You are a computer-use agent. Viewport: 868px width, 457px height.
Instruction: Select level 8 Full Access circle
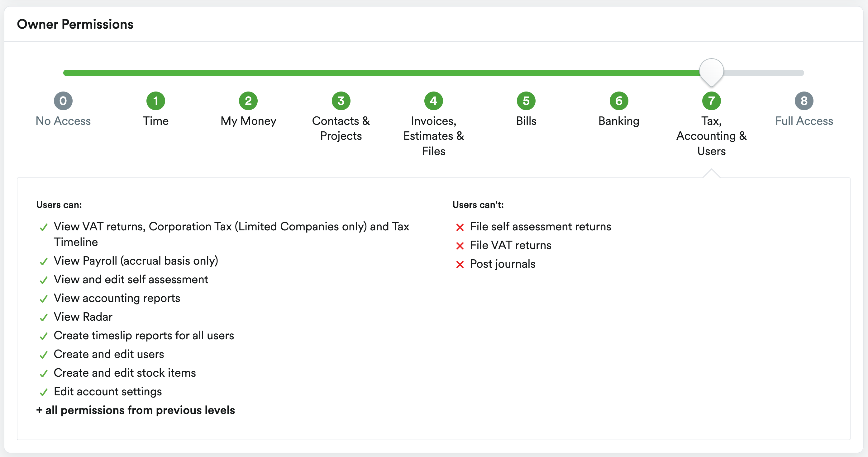point(804,101)
